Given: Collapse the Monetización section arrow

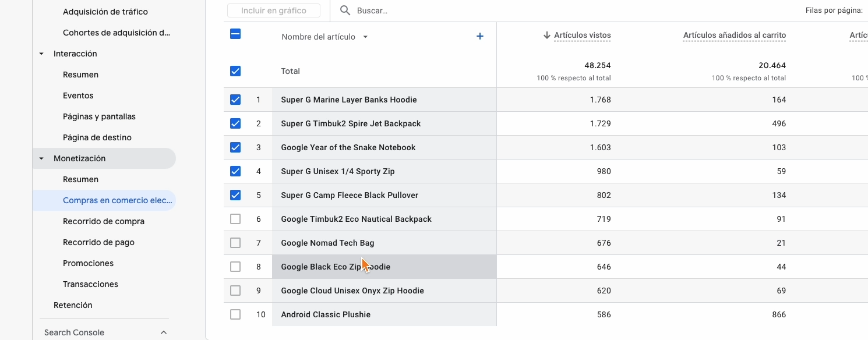Looking at the screenshot, I should [x=41, y=158].
